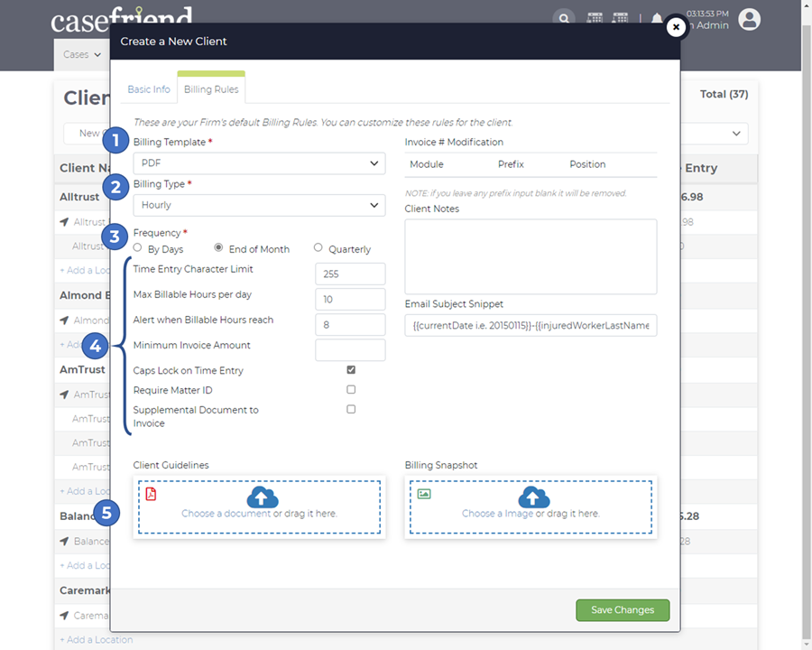The width and height of the screenshot is (812, 650).
Task: Open the dropdown chevron near Total (37)
Action: 736,134
